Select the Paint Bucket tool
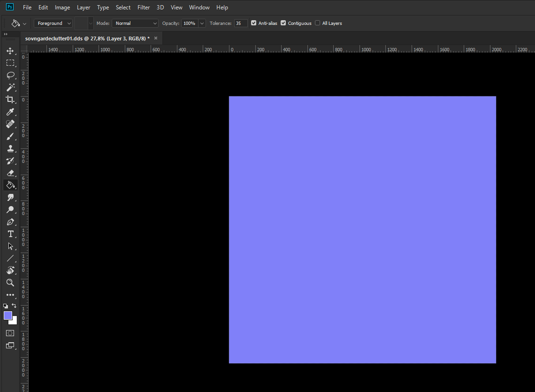 (10, 185)
